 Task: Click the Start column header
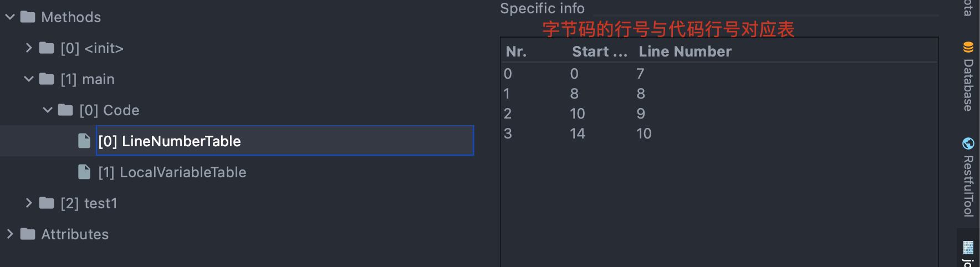tap(599, 52)
